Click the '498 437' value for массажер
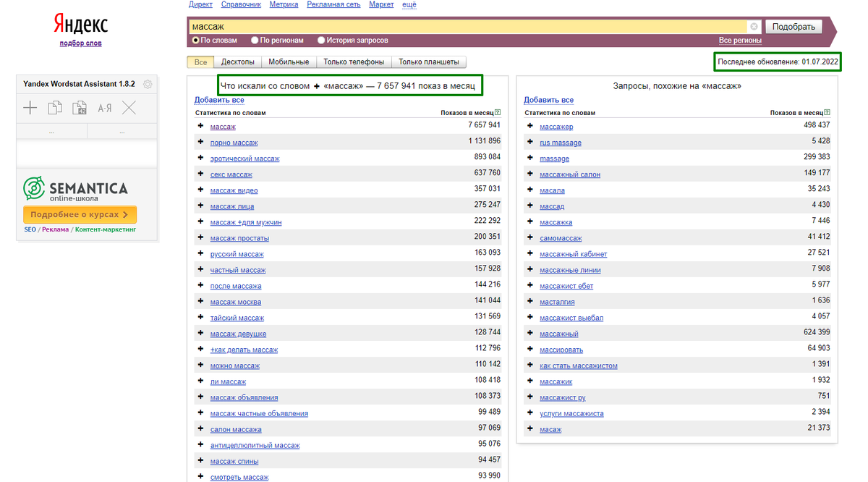 click(816, 125)
